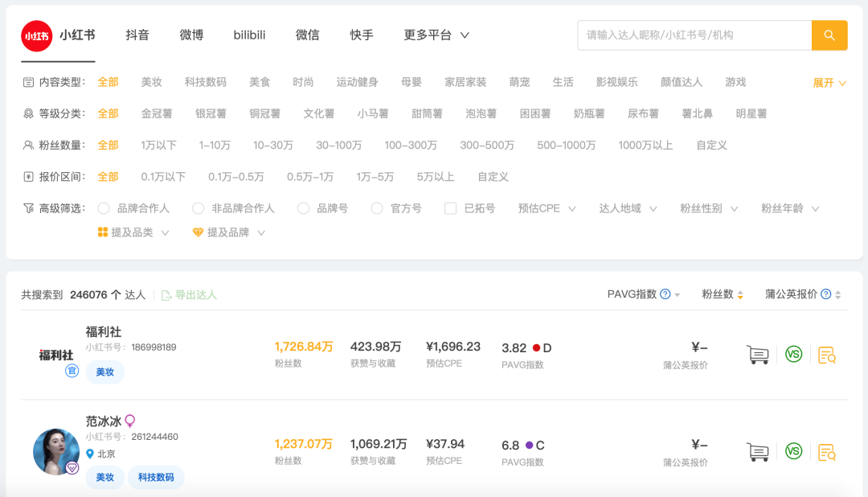This screenshot has height=497, width=868.
Task: Open PAVG指数 sort dropdown arrow
Action: [677, 295]
